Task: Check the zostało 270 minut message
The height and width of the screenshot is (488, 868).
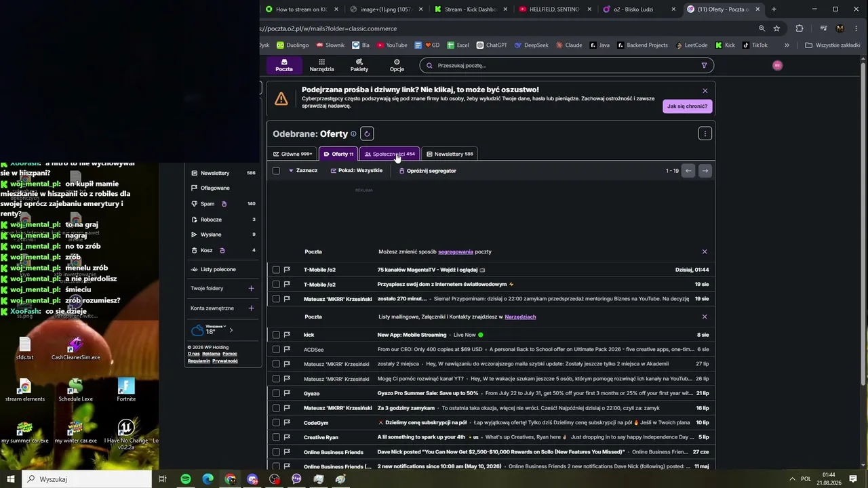Action: pos(276,299)
